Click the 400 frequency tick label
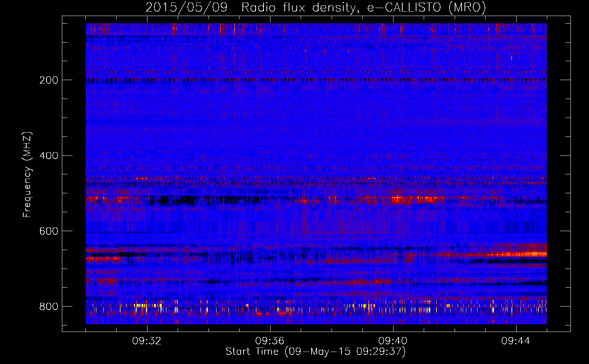Image resolution: width=589 pixels, height=364 pixels. [49, 156]
